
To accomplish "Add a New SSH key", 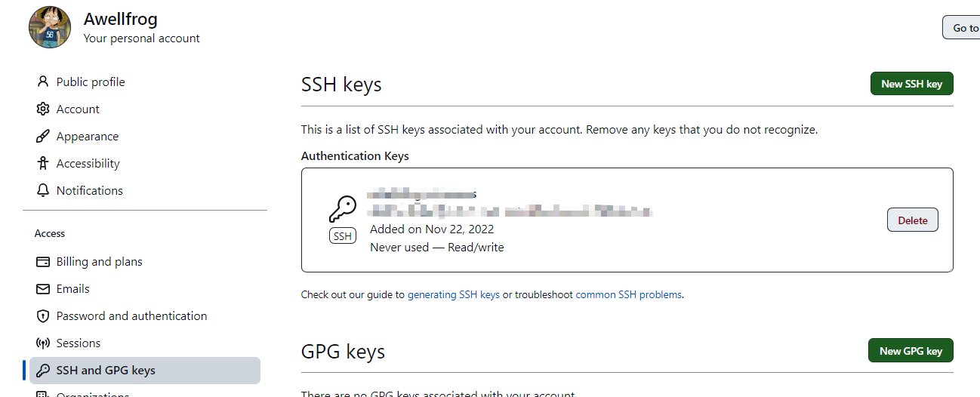I will tap(911, 84).
